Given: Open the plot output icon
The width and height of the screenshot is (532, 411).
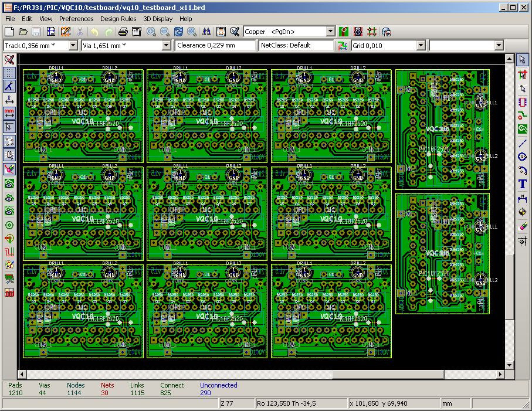Looking at the screenshot, I should click(x=137, y=32).
